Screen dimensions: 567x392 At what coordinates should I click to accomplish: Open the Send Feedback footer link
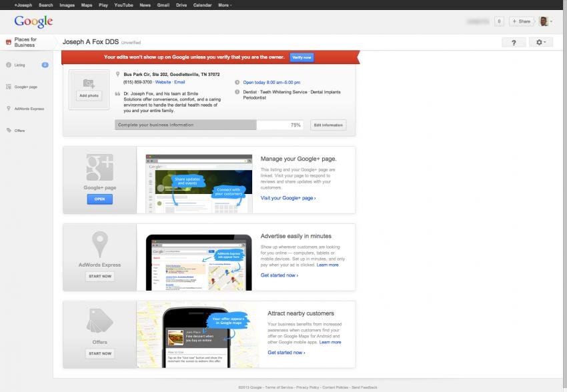coord(364,387)
